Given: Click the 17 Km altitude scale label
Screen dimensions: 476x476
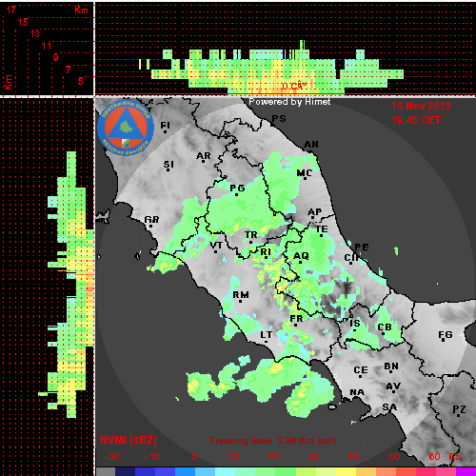Looking at the screenshot, I should [x=11, y=10].
